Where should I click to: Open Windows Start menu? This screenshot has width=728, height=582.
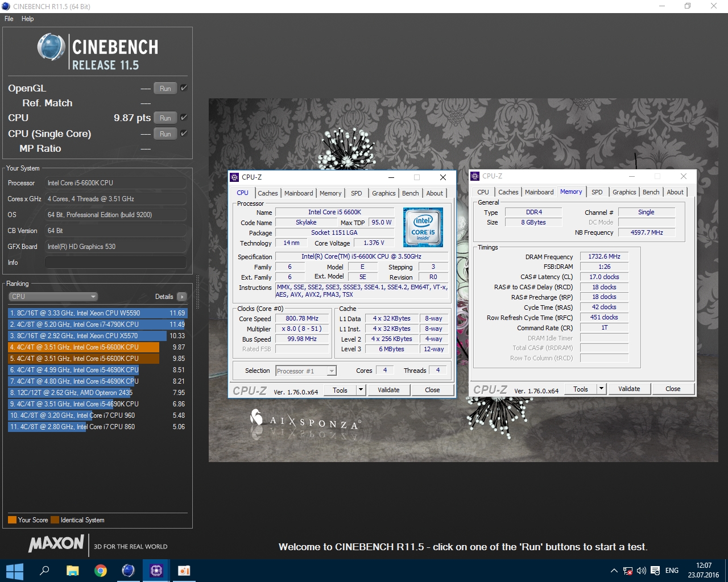(x=14, y=571)
